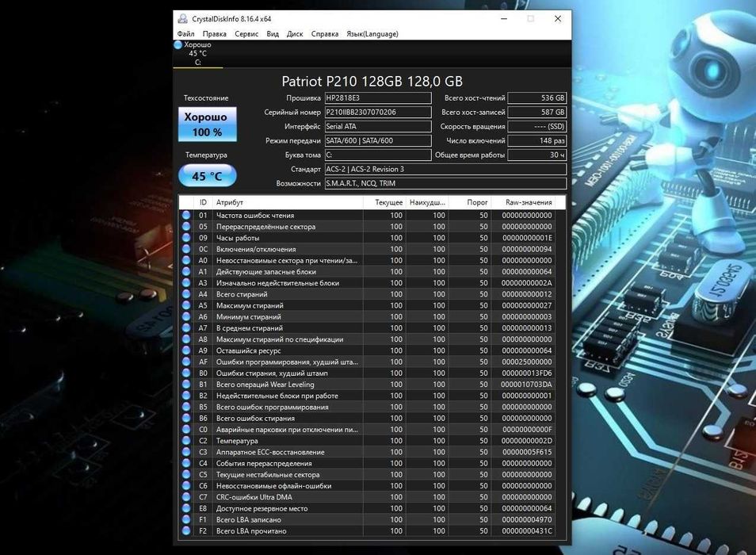The width and height of the screenshot is (756, 555).
Task: Click status circle of attribute B0 row
Action: click(186, 373)
